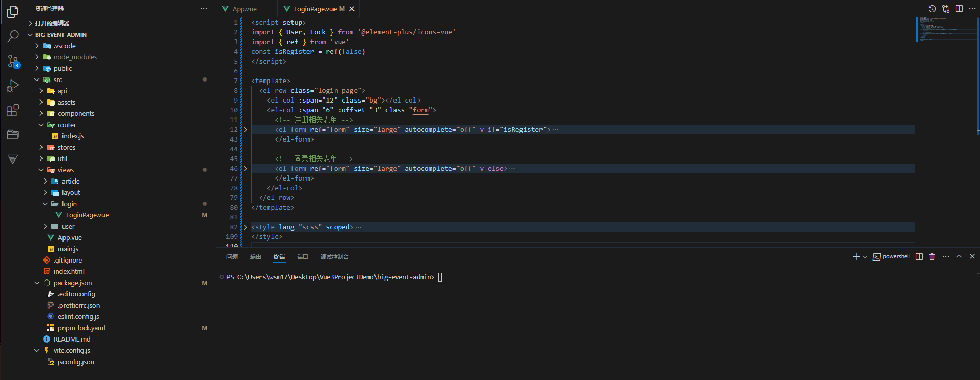Create a new terminal with plus icon

[856, 256]
